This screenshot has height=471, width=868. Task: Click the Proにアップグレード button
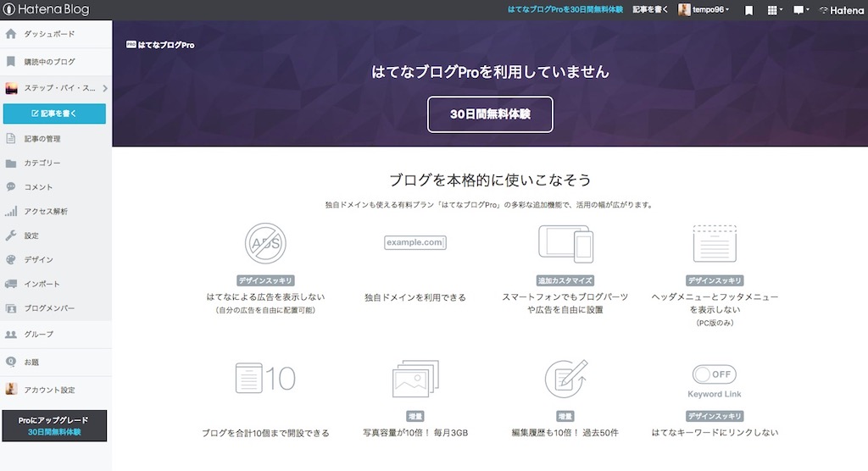[x=54, y=425]
